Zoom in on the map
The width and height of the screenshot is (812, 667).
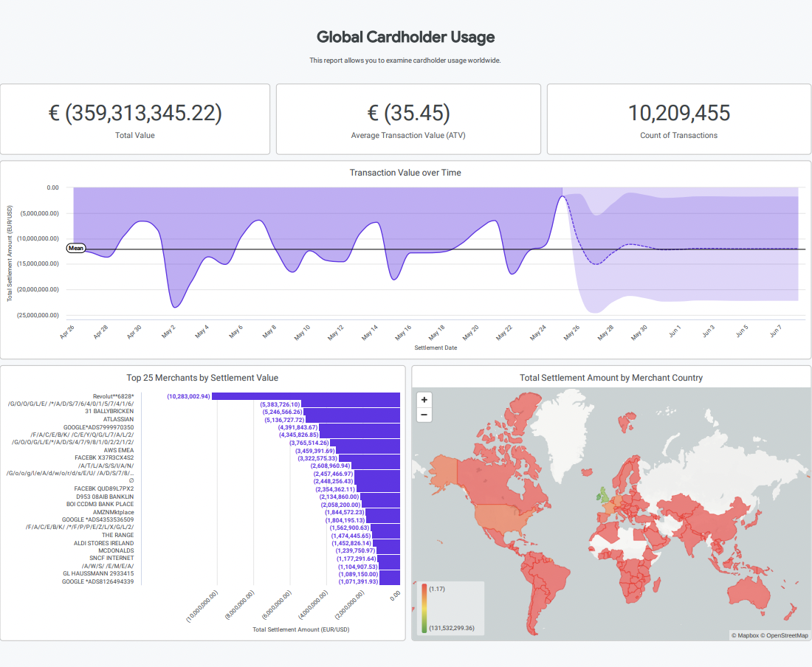click(424, 399)
